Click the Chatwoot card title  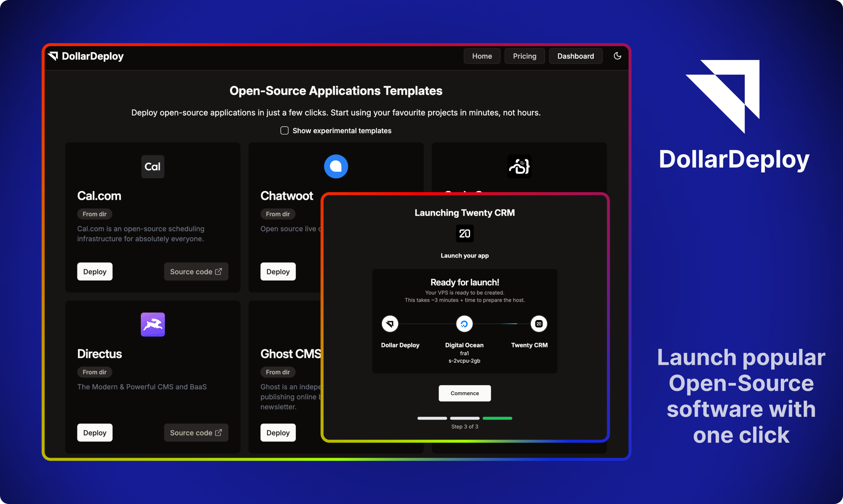[x=287, y=196]
